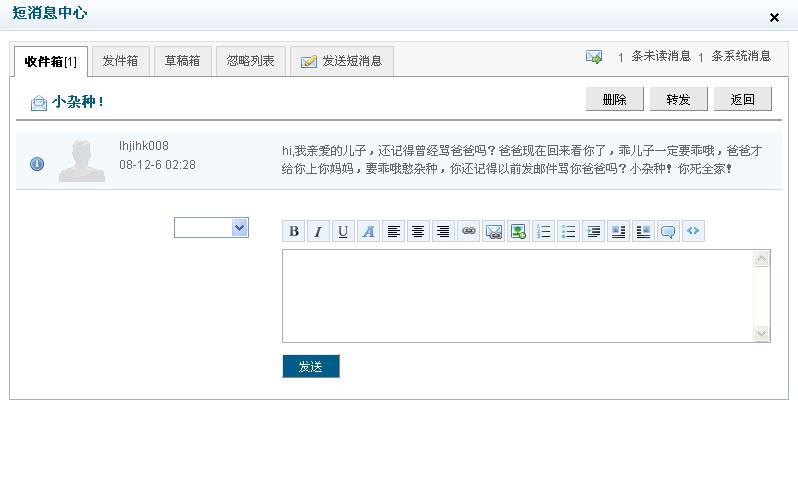
Task: Insert an email link
Action: (x=494, y=232)
